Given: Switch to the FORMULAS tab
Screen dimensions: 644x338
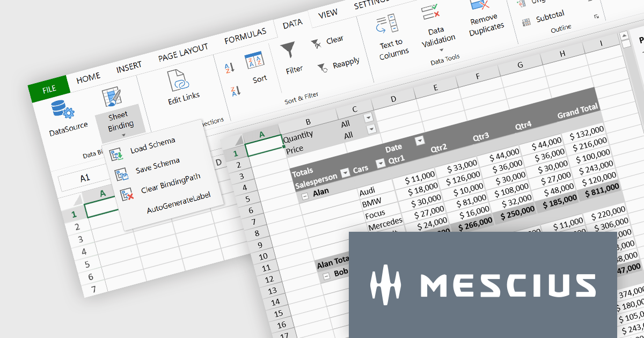Looking at the screenshot, I should 245,35.
